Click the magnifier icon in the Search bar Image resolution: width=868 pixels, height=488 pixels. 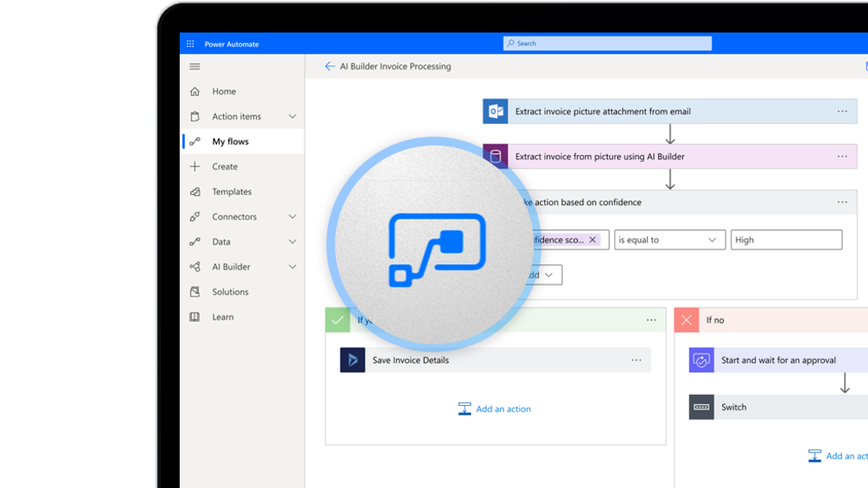pos(509,43)
